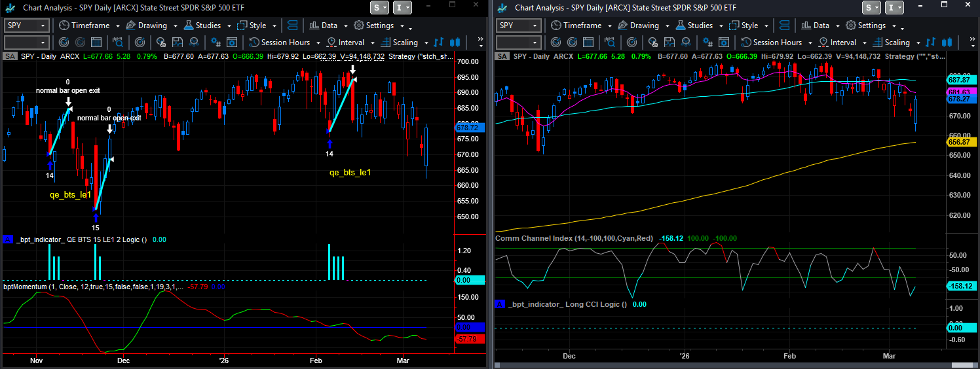Open Interval dropdown in right window

click(x=841, y=43)
